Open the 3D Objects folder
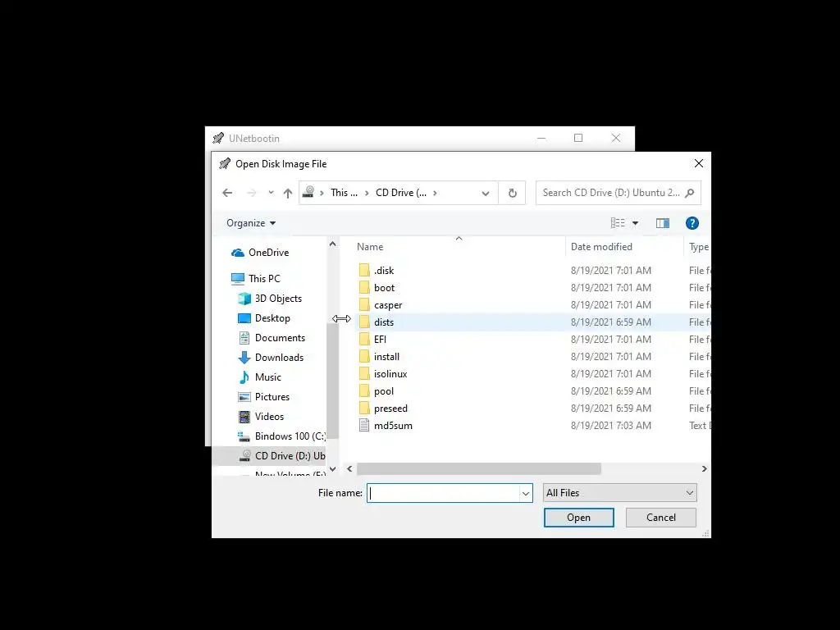840x630 pixels. [278, 299]
